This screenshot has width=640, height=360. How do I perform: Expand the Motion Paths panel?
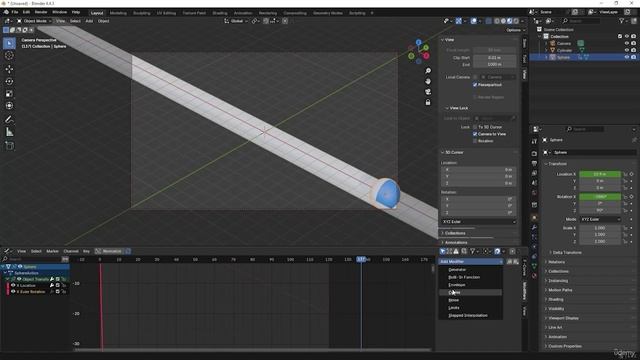click(x=560, y=290)
